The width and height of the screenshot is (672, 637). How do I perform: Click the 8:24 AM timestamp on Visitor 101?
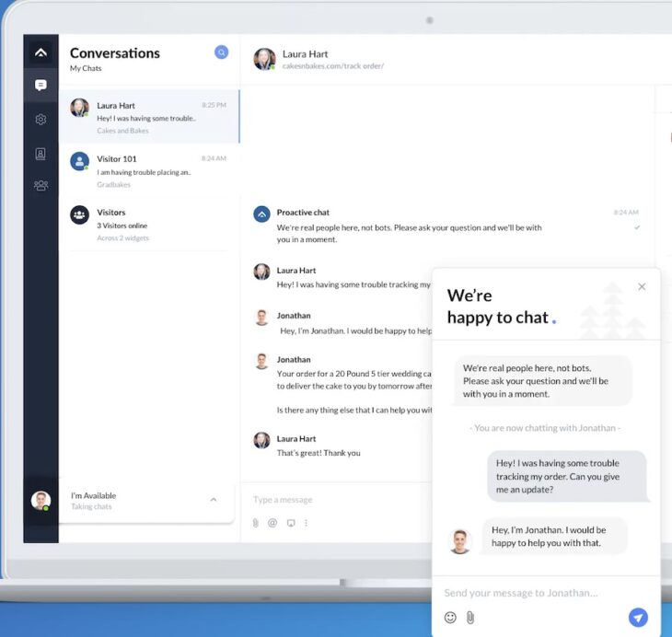[x=214, y=158]
